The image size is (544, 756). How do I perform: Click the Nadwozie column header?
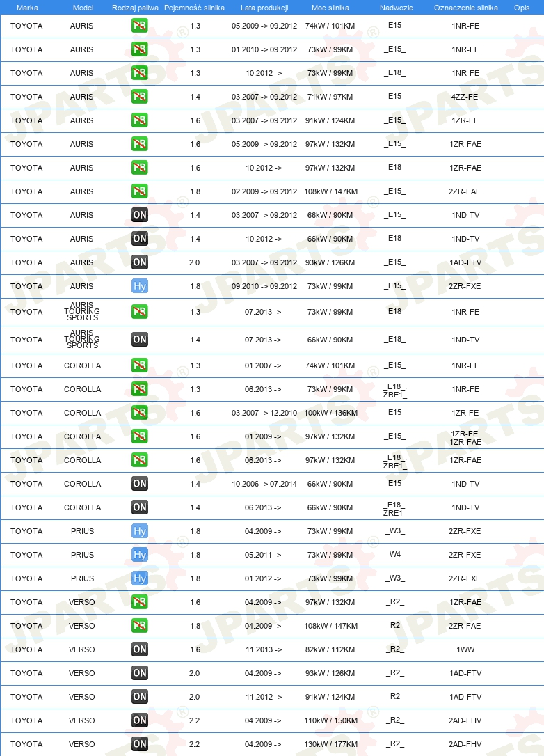tap(396, 8)
